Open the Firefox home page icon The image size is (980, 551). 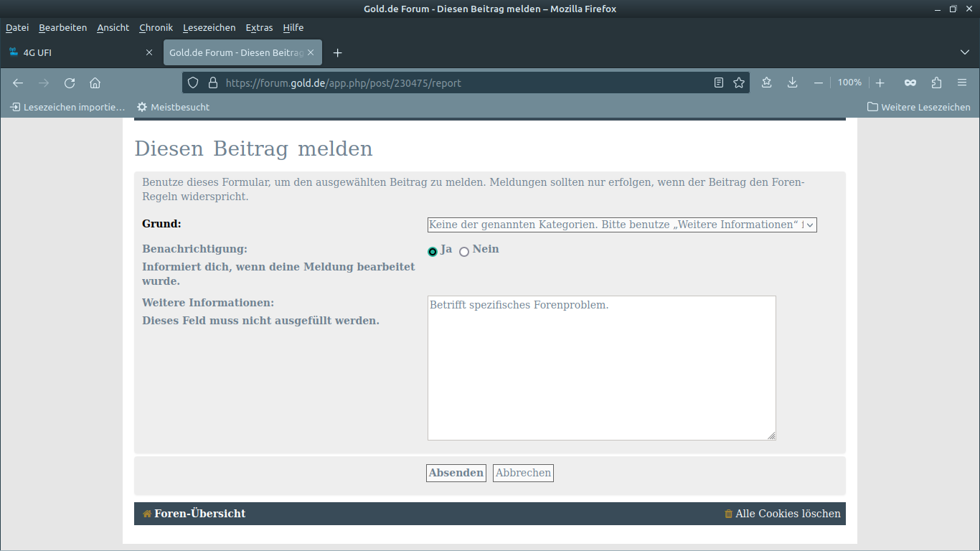[95, 83]
